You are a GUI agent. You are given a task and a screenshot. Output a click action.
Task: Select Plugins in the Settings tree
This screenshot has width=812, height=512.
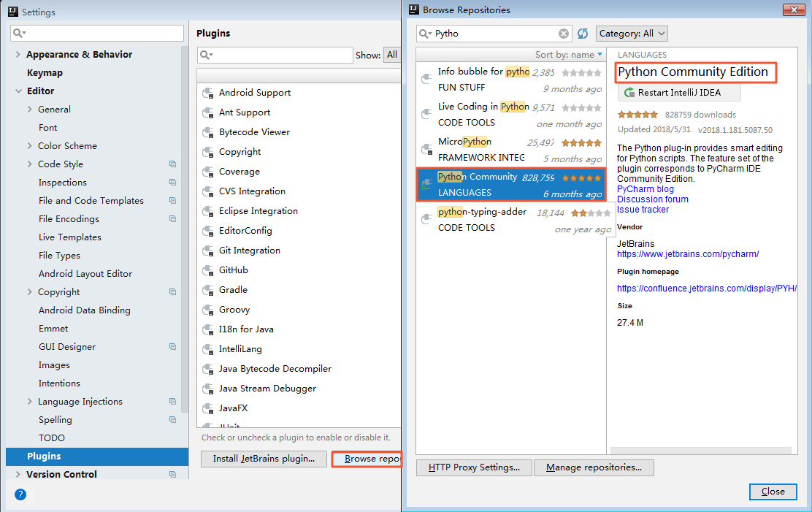97,456
